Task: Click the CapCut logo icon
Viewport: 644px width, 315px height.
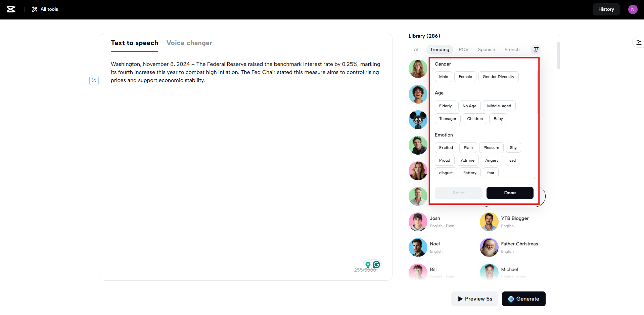Action: tap(11, 9)
